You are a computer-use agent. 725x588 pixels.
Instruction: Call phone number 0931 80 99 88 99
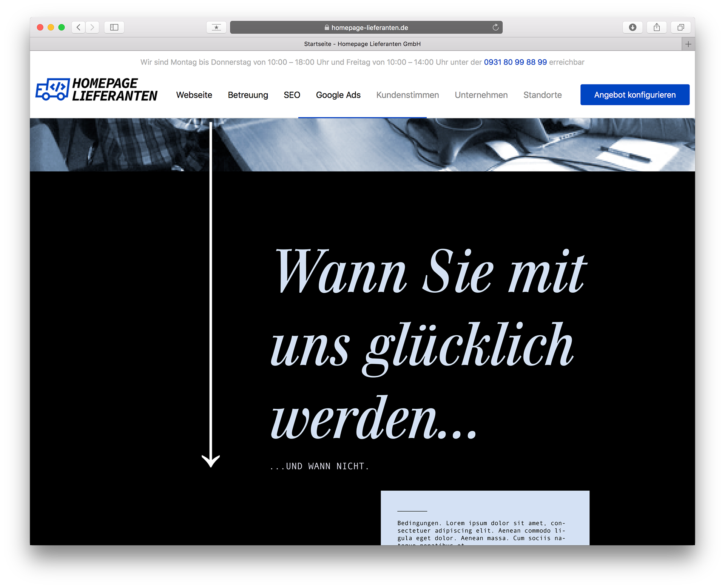515,62
